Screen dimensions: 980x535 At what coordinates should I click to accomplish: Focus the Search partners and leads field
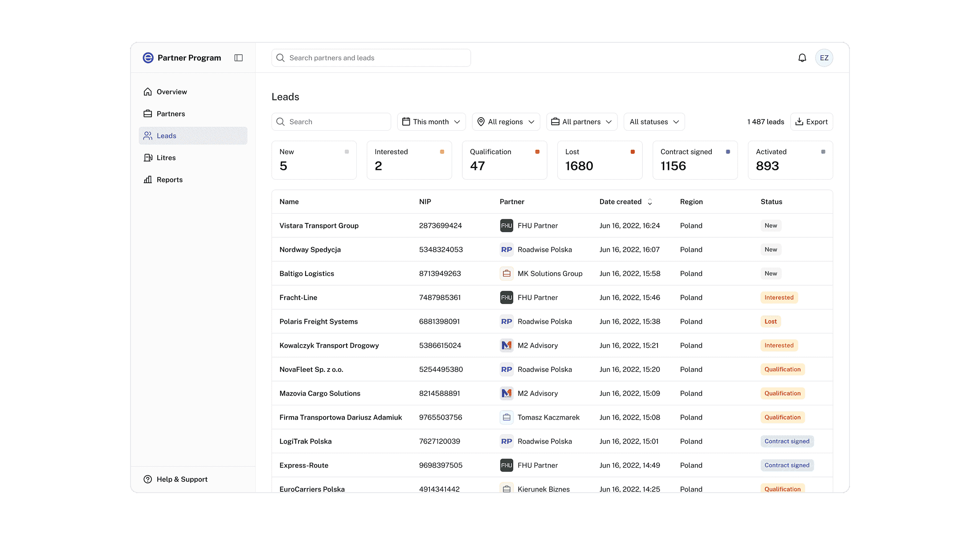click(x=371, y=58)
